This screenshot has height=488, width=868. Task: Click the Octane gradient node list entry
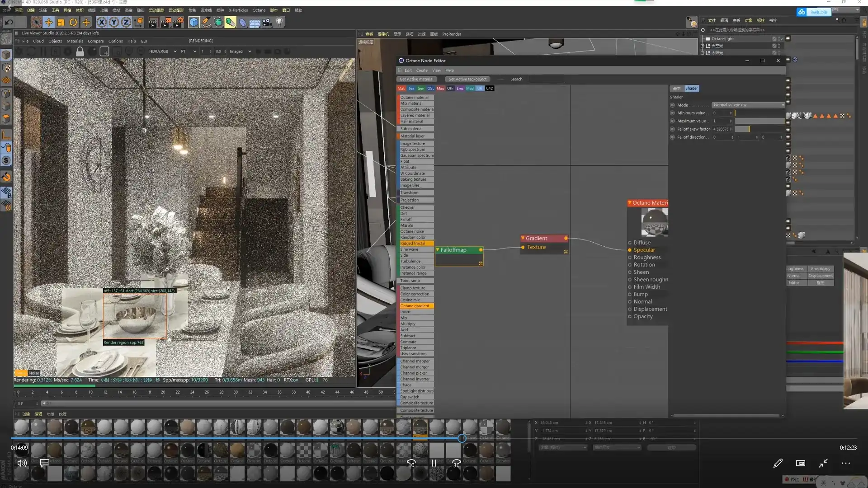pyautogui.click(x=415, y=306)
